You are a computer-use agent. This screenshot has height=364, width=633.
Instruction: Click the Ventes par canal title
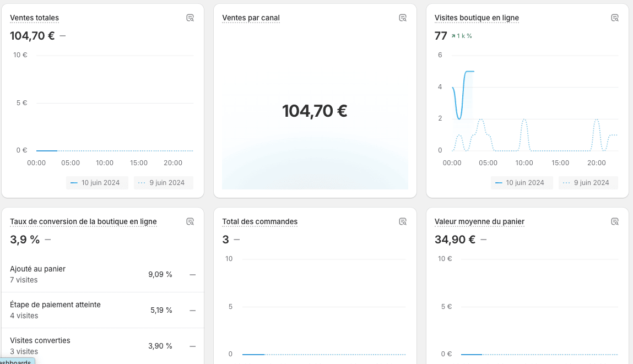coord(251,18)
